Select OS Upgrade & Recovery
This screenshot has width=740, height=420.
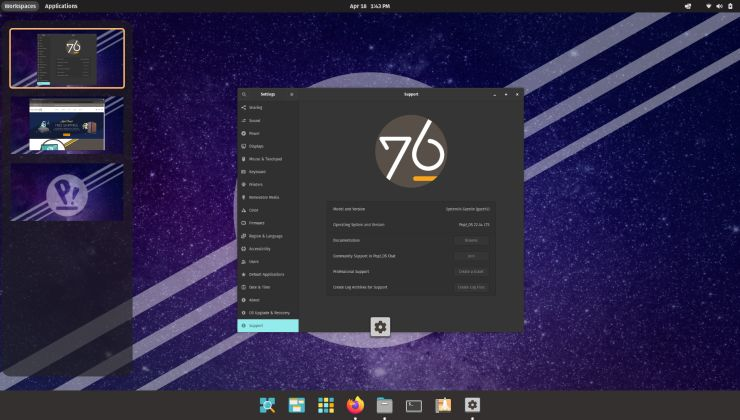[268, 312]
